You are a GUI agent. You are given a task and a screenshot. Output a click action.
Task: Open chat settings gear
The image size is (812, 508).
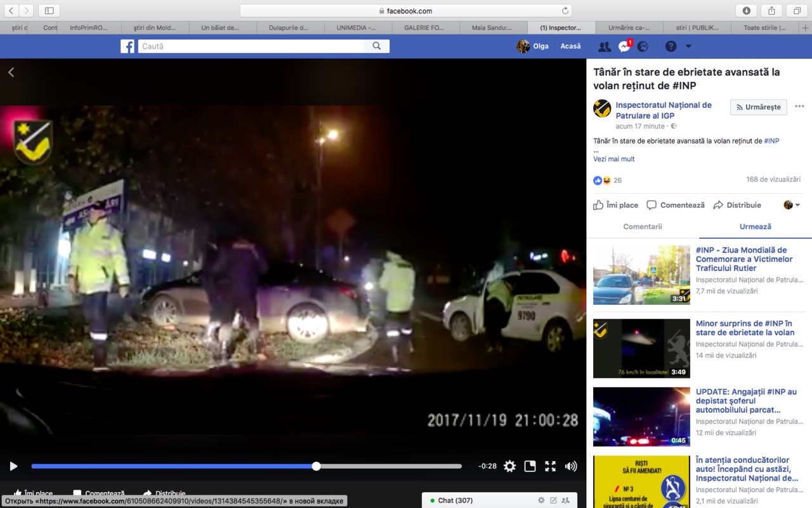541,500
